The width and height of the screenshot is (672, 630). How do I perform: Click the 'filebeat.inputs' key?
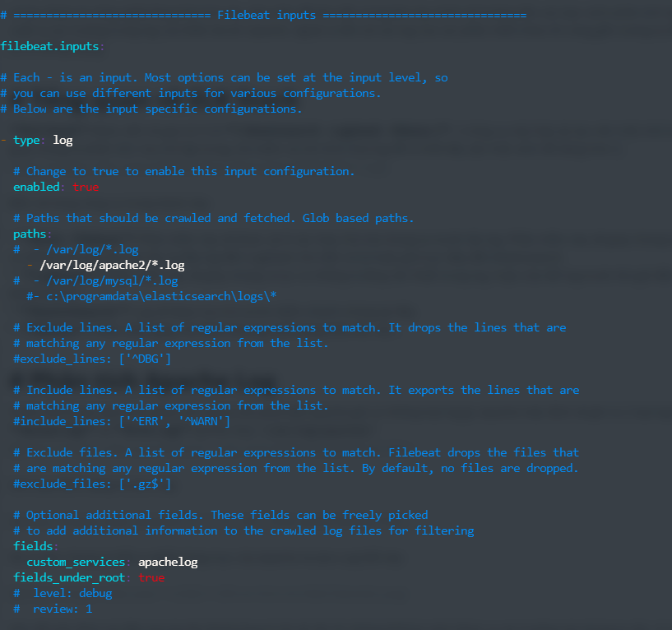click(49, 46)
